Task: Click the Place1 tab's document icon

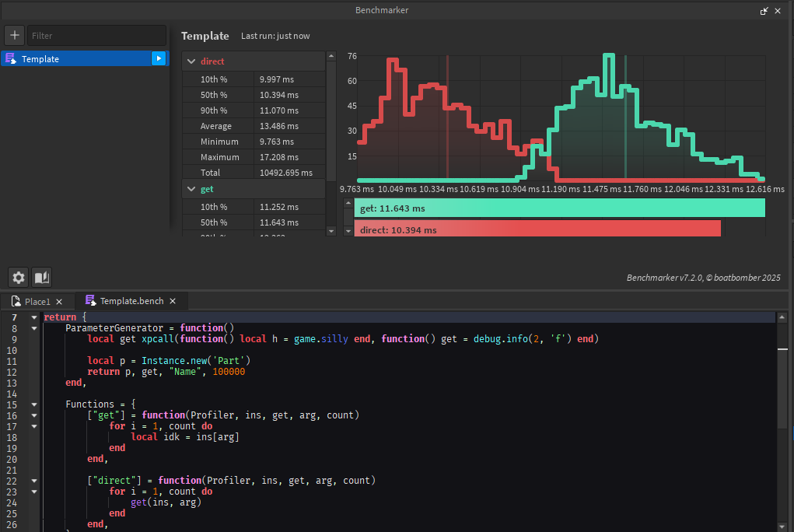Action: (x=16, y=301)
